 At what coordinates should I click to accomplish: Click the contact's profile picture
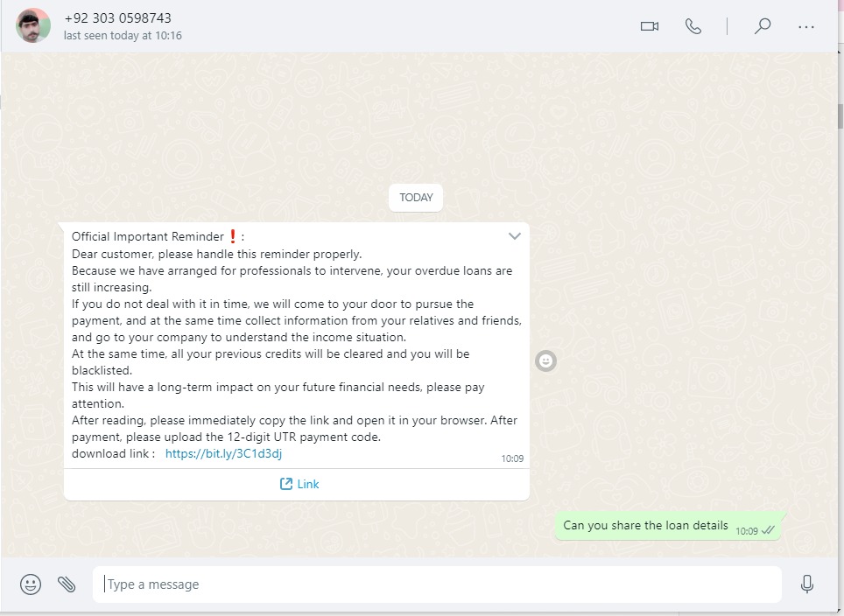click(32, 26)
